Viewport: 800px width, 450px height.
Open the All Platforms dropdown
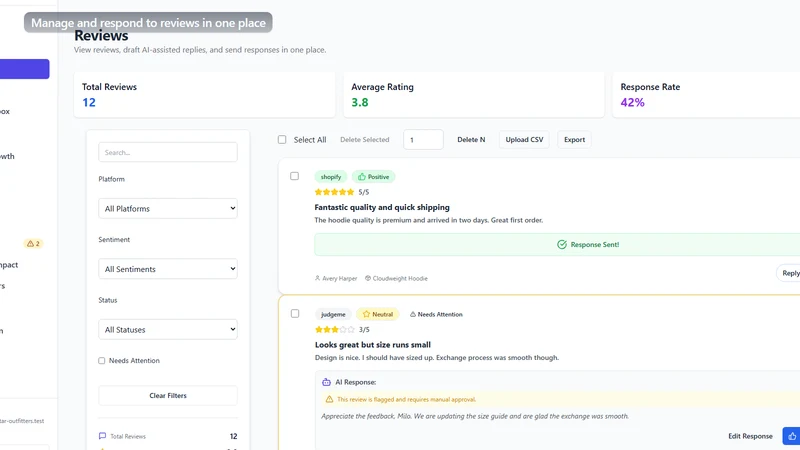168,208
